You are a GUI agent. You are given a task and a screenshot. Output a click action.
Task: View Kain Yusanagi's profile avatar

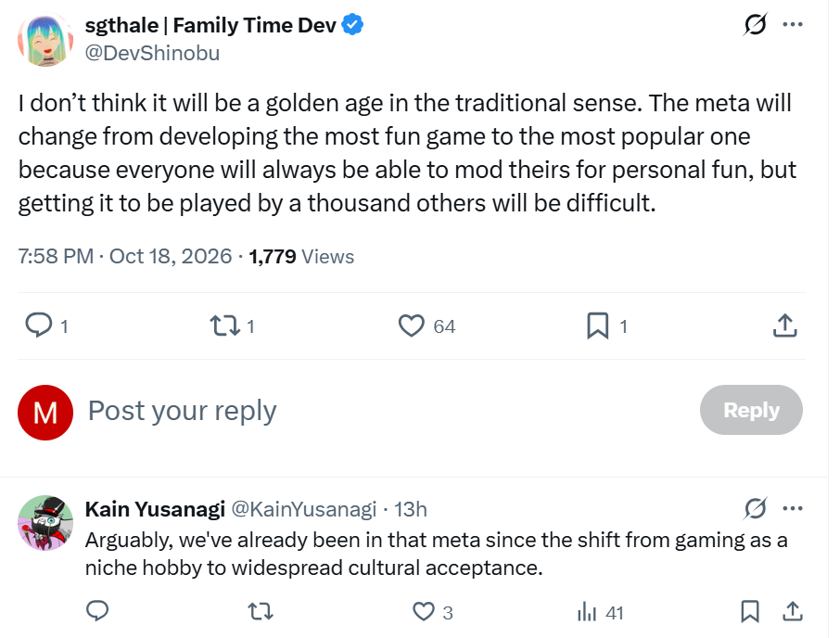(x=45, y=523)
